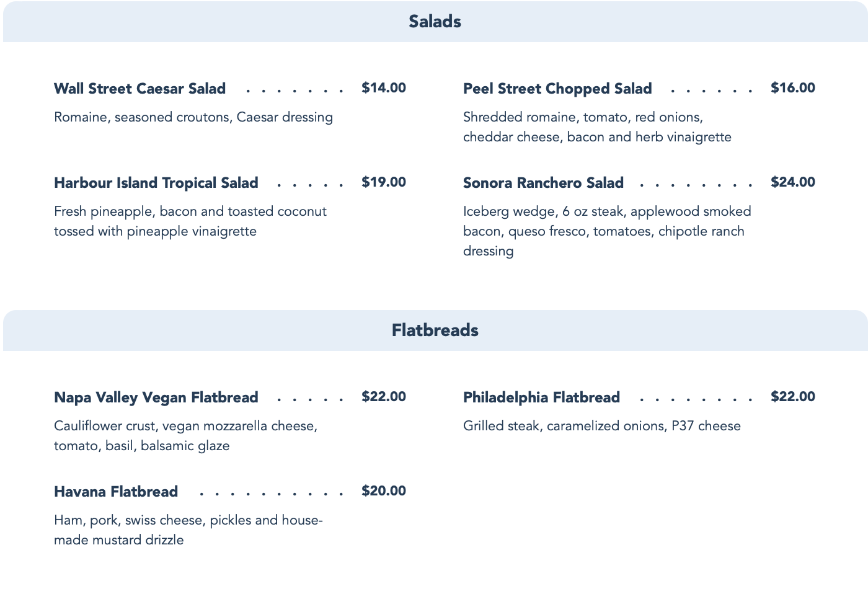
Task: Click the Philadelphia Flatbread $22.00 price
Action: coord(792,397)
